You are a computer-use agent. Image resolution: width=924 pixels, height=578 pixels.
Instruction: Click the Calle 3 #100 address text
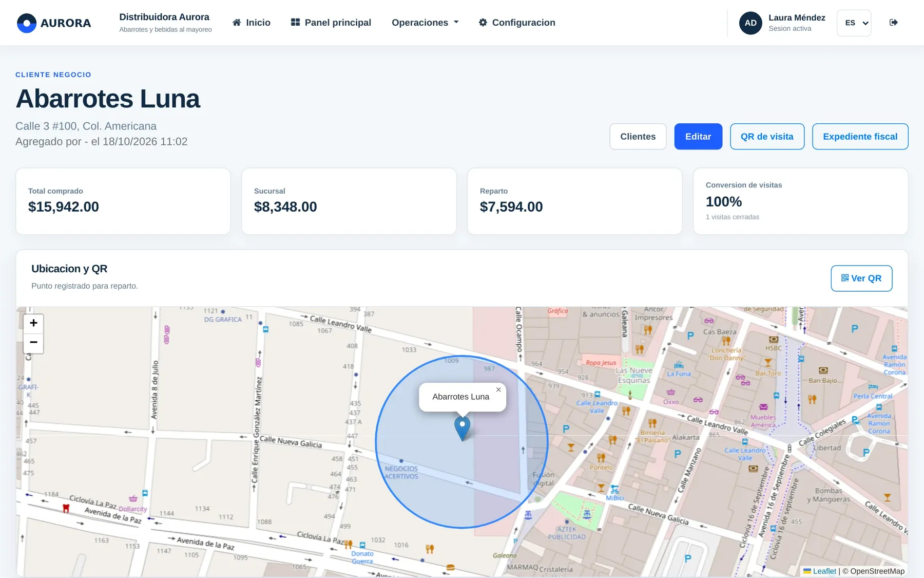click(86, 126)
